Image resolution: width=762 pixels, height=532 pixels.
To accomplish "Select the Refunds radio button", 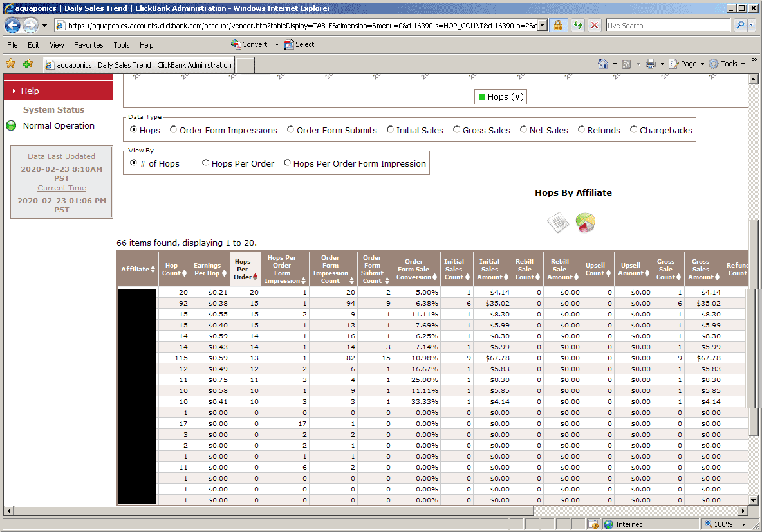I will (x=582, y=130).
